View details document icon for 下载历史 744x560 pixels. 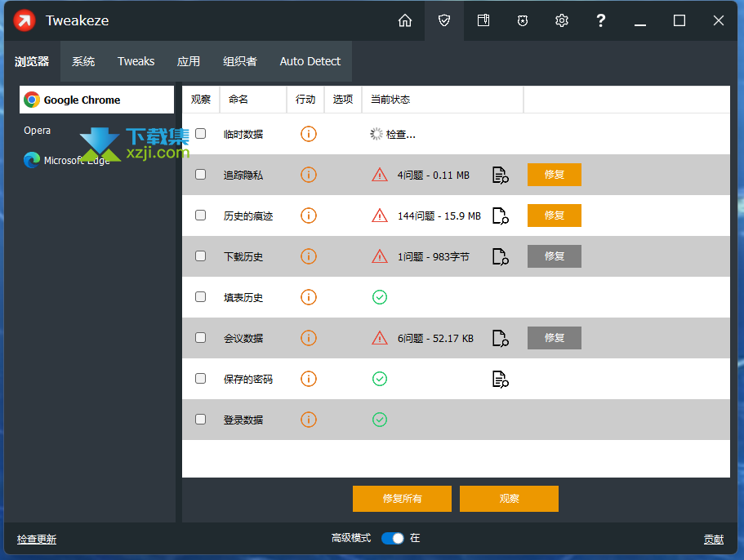click(500, 256)
